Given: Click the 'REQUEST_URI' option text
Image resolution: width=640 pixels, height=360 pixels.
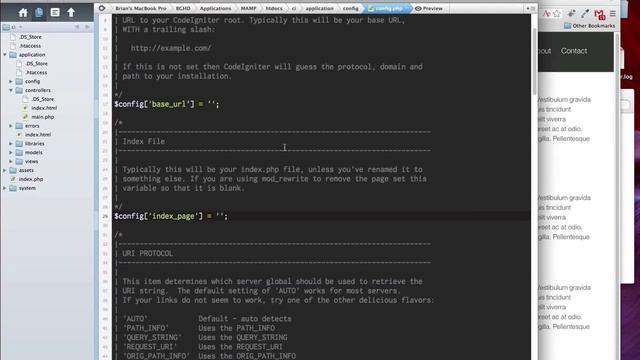Looking at the screenshot, I should (150, 347).
